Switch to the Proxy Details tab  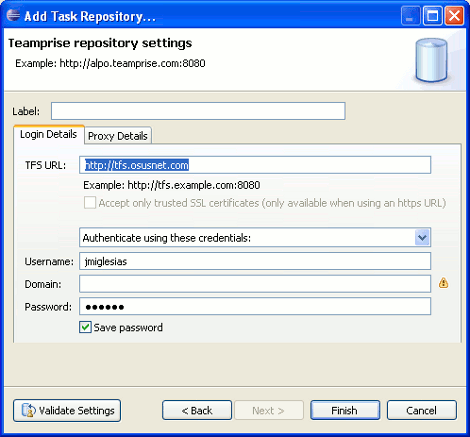(x=118, y=136)
